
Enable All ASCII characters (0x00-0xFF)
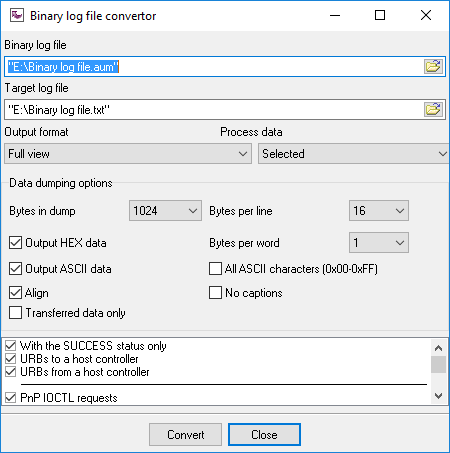(x=215, y=269)
